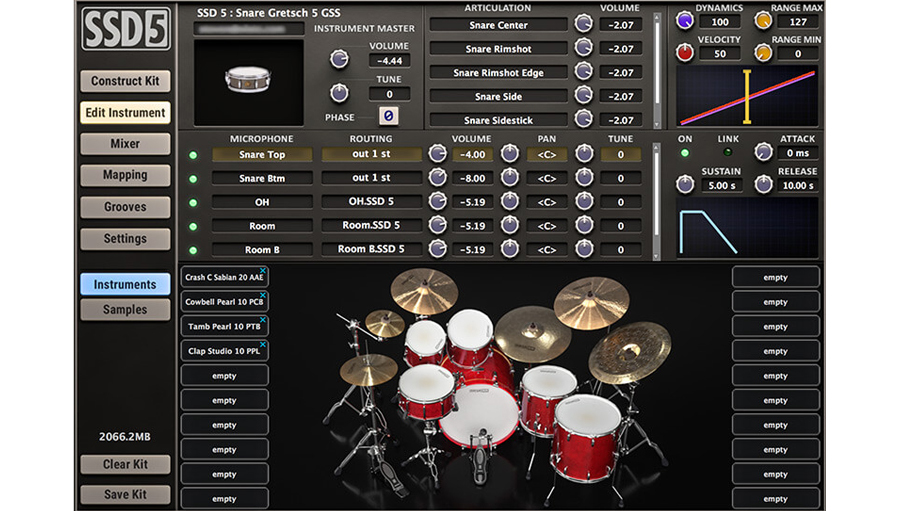Viewport: 900px width, 511px height.
Task: Click the Clear Kit button
Action: click(x=125, y=464)
